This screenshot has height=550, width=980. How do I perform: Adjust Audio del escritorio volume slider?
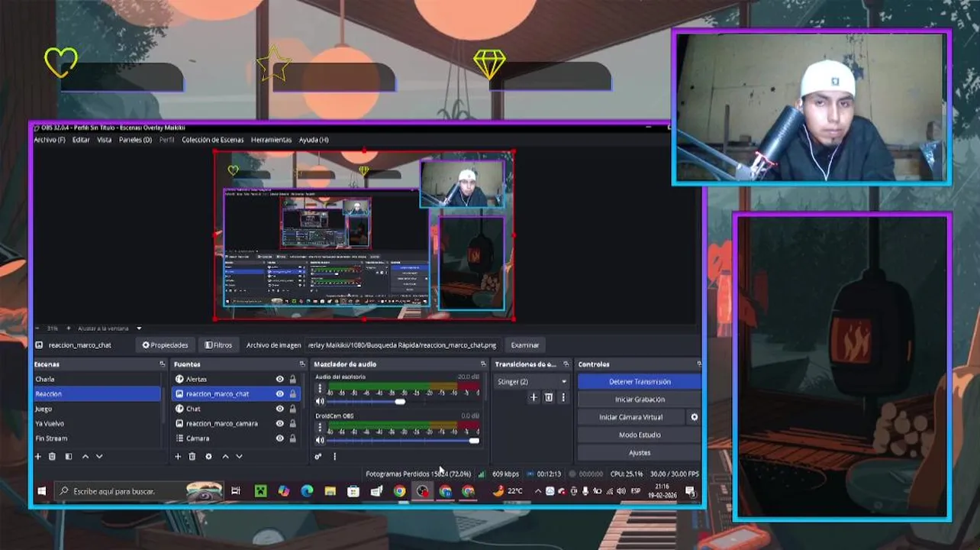tap(403, 401)
